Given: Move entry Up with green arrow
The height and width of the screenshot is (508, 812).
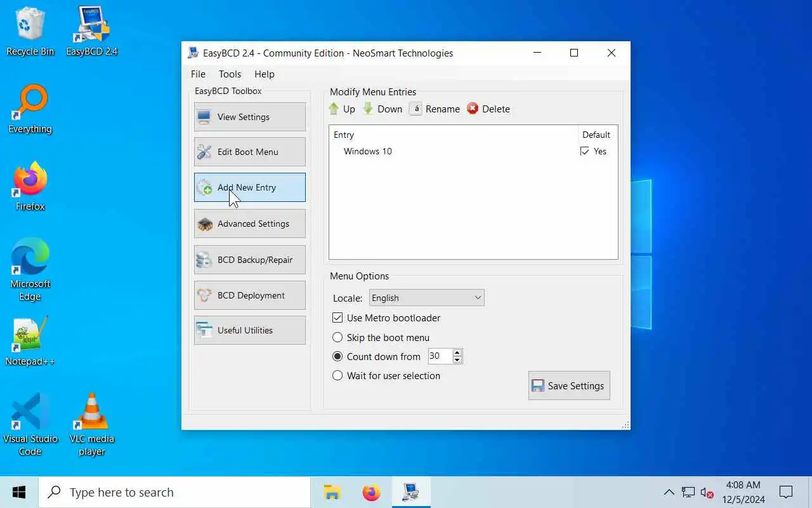Looking at the screenshot, I should pos(342,109).
